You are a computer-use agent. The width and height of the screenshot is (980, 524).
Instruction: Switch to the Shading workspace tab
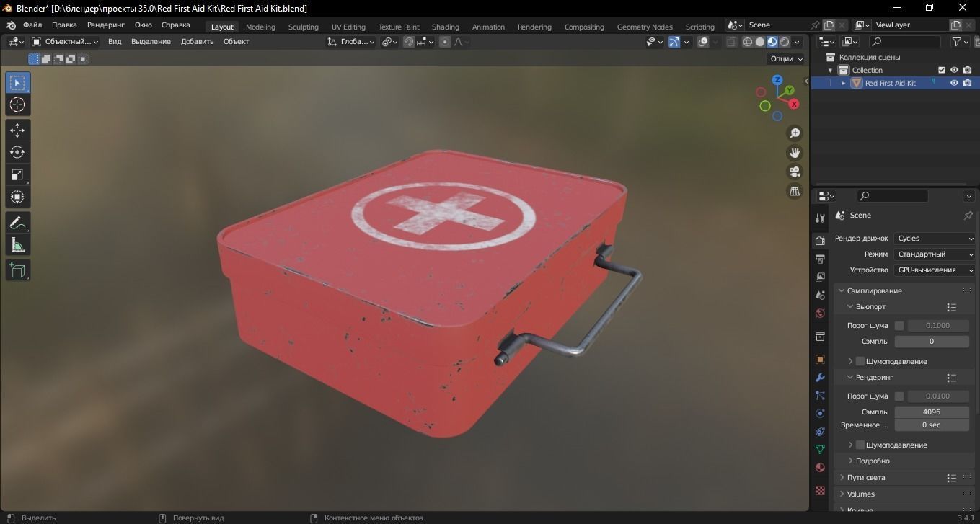click(x=446, y=27)
